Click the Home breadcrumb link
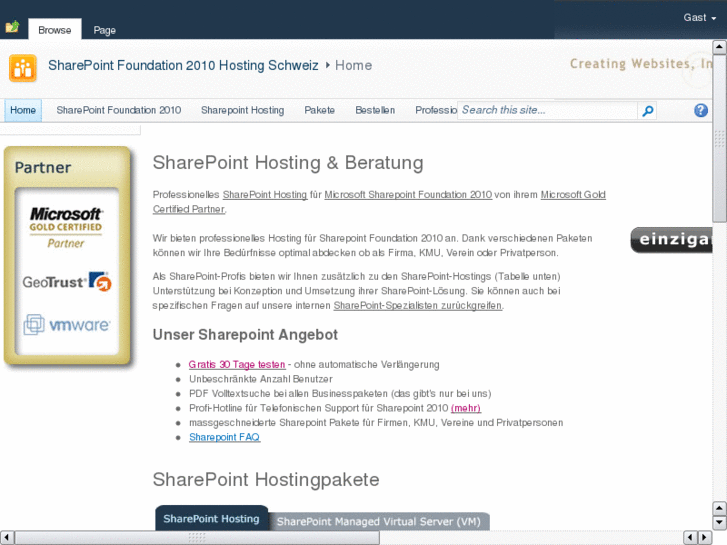This screenshot has height=545, width=727. [353, 65]
